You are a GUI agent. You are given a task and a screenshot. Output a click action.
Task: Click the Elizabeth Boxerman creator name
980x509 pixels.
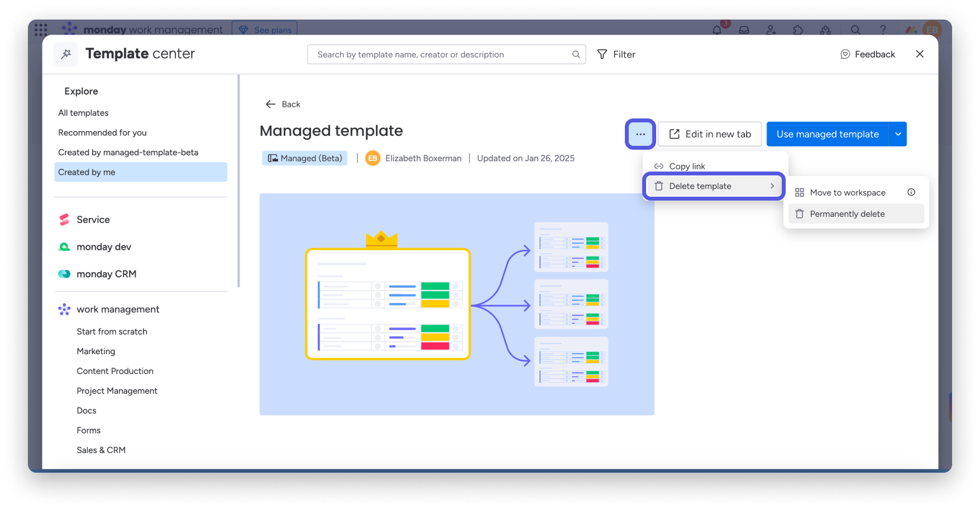click(x=423, y=158)
